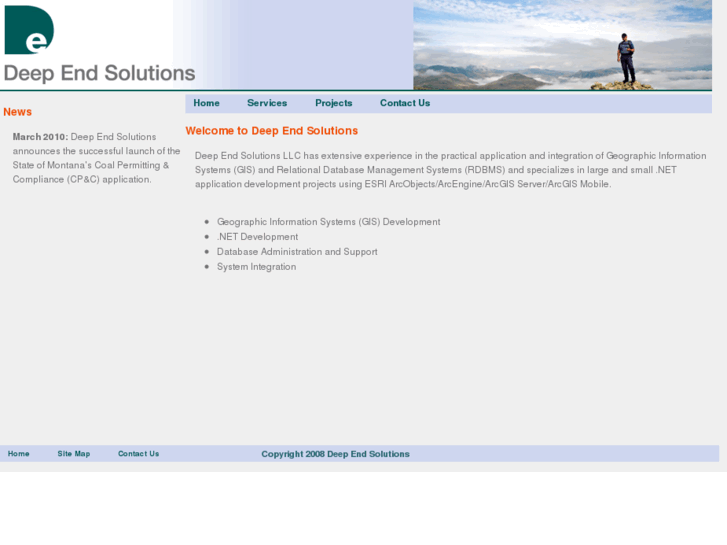
Task: Go to the Projects page
Action: [334, 103]
